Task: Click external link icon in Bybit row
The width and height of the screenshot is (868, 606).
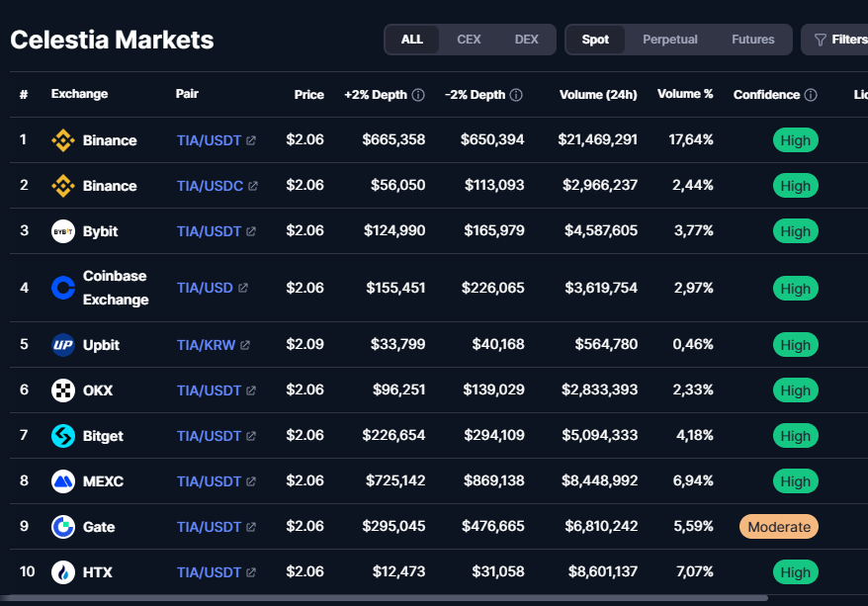Action: tap(251, 231)
